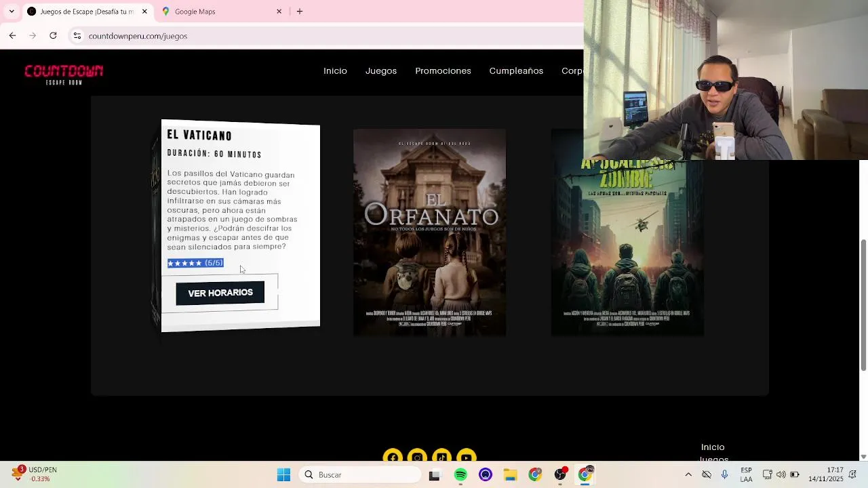Open the volume tray icon
868x488 pixels.
click(x=781, y=475)
